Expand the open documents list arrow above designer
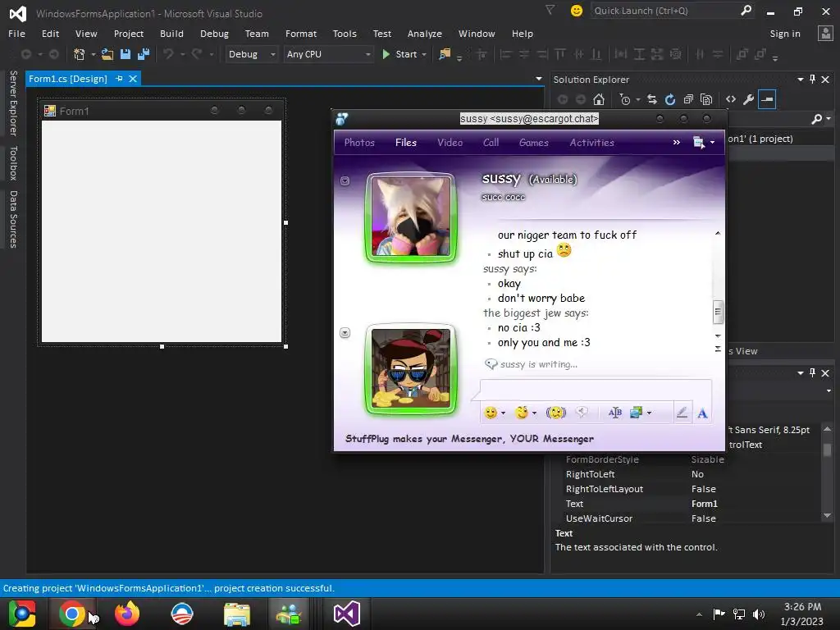This screenshot has width=840, height=630. 539,79
